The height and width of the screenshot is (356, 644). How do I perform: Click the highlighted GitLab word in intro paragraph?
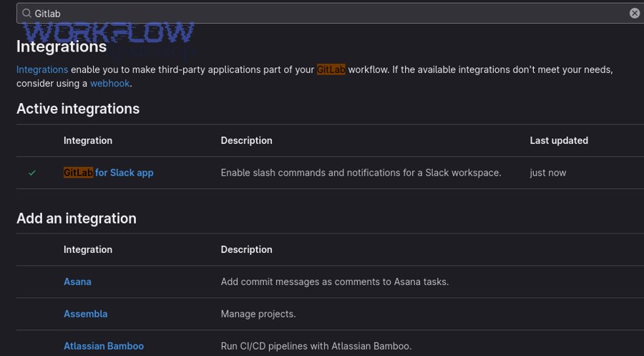331,69
